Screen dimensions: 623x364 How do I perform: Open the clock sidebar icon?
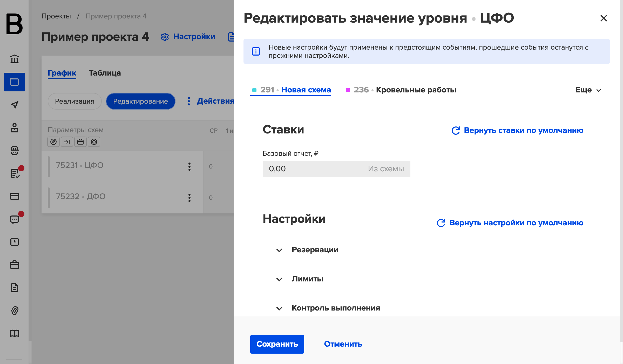pos(15,242)
